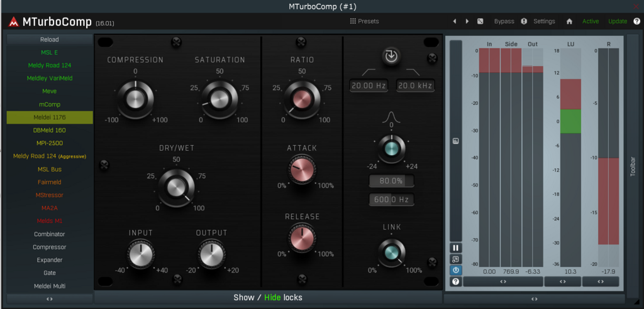Click the green Active label

click(591, 21)
